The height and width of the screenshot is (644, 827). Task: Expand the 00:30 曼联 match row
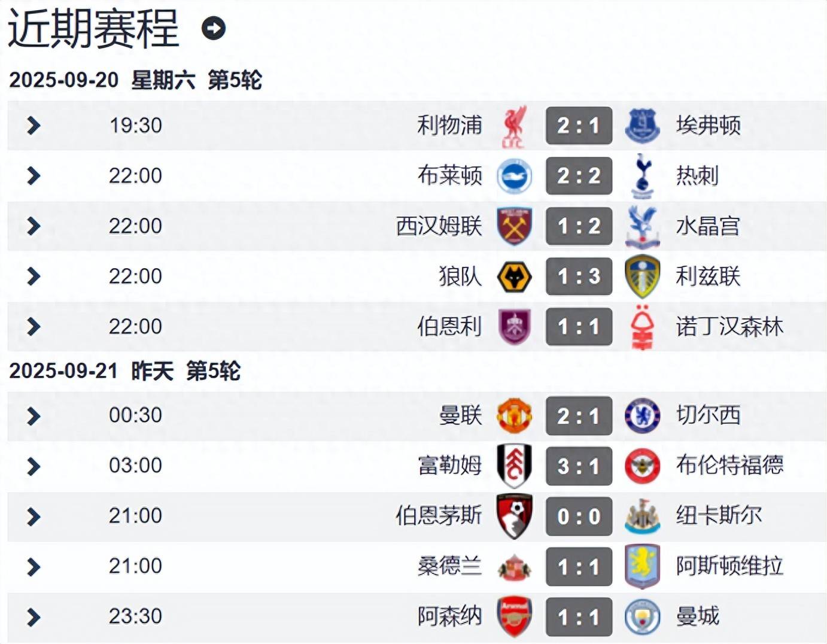[x=34, y=415]
